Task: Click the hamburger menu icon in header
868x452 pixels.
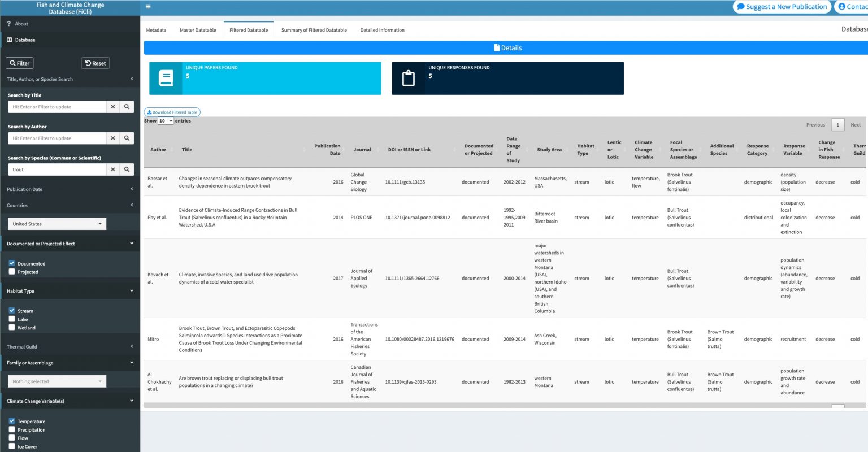Action: click(x=148, y=7)
